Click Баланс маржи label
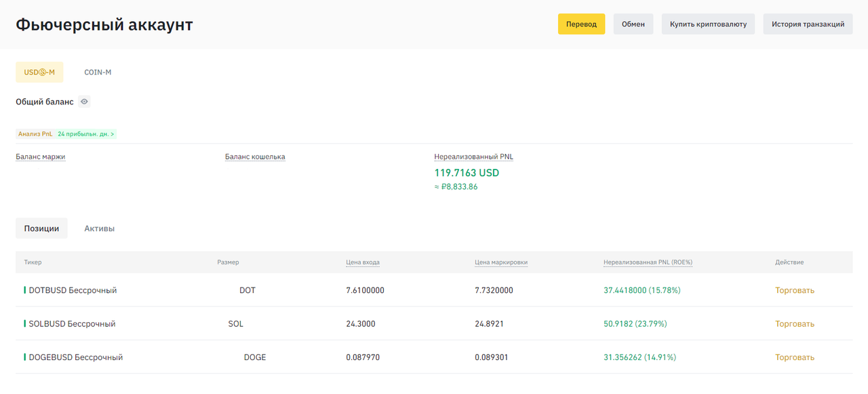This screenshot has width=868, height=394. (41, 157)
